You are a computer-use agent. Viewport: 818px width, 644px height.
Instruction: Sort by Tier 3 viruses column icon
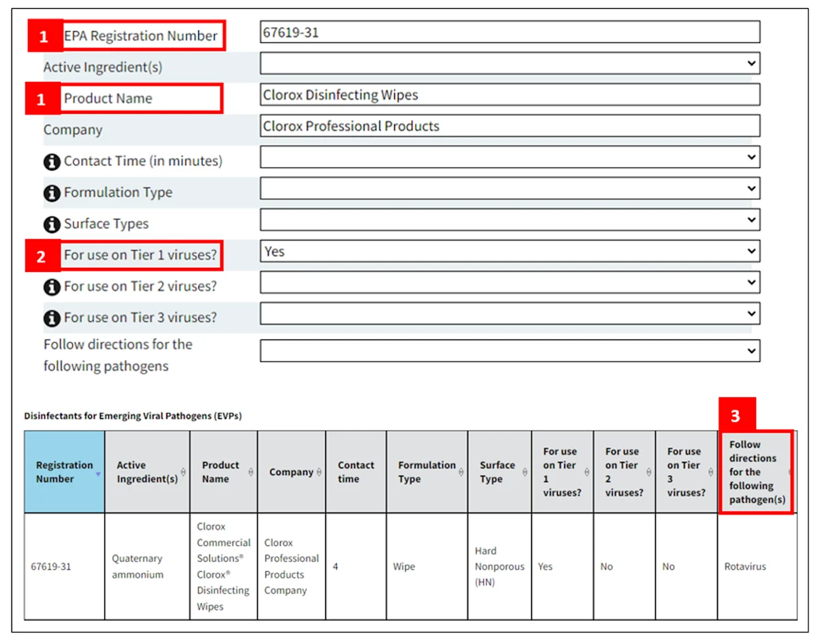[711, 472]
